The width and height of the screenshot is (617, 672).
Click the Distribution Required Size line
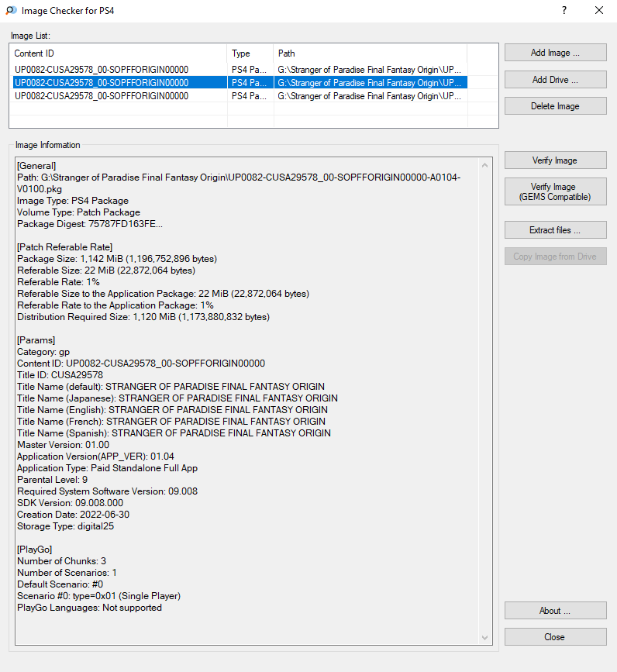[143, 317]
